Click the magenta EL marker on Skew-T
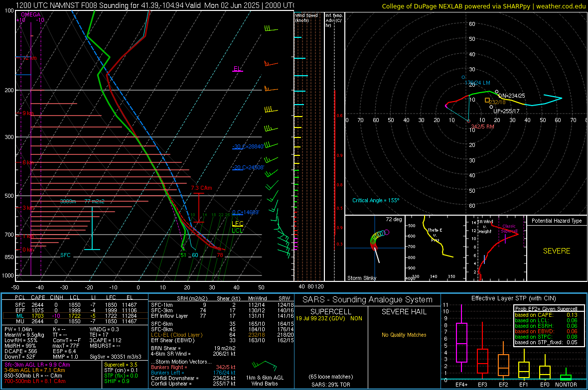Viewport: 588px width, 390px height. point(237,69)
